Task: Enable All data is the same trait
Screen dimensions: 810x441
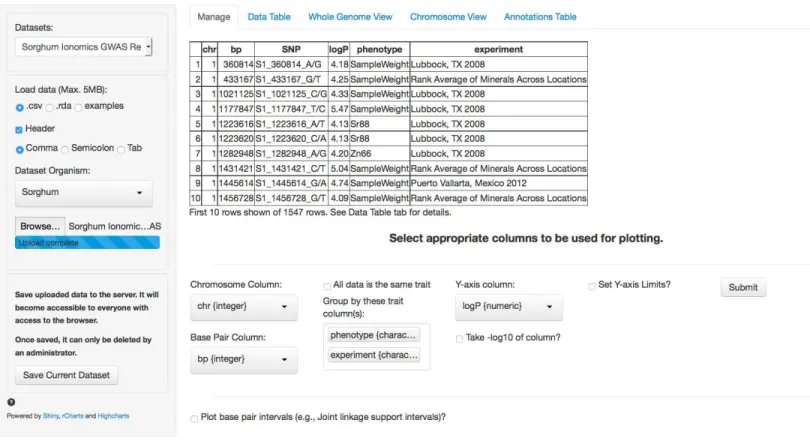Action: pos(327,286)
